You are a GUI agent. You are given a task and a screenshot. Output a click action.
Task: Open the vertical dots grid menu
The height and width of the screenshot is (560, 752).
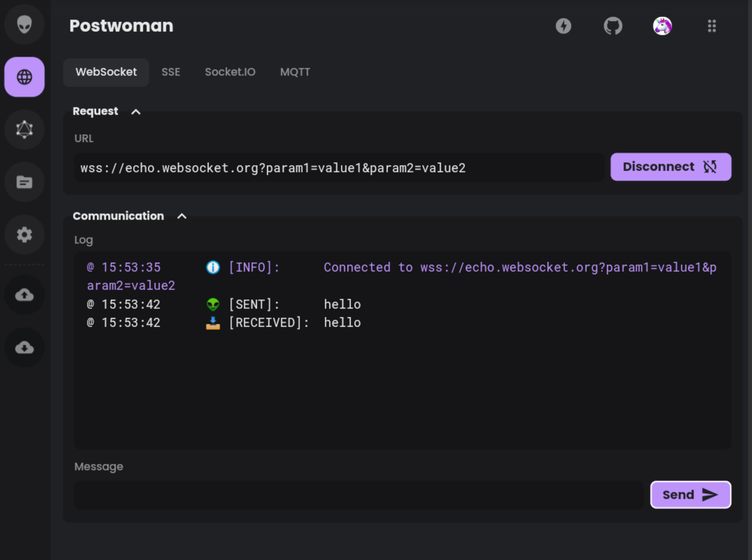712,26
